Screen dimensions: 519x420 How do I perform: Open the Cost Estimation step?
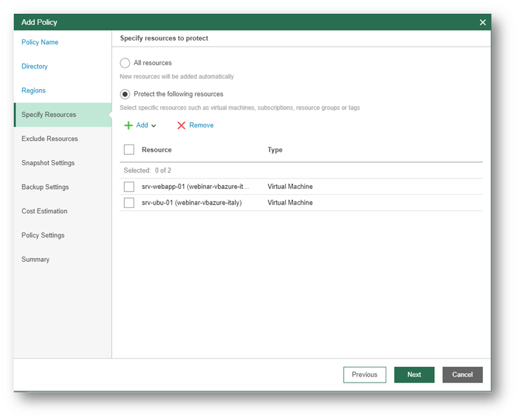[x=45, y=211]
